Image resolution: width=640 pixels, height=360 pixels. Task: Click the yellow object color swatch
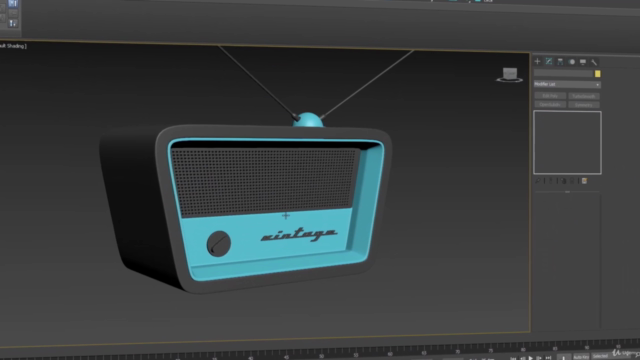[x=598, y=74]
